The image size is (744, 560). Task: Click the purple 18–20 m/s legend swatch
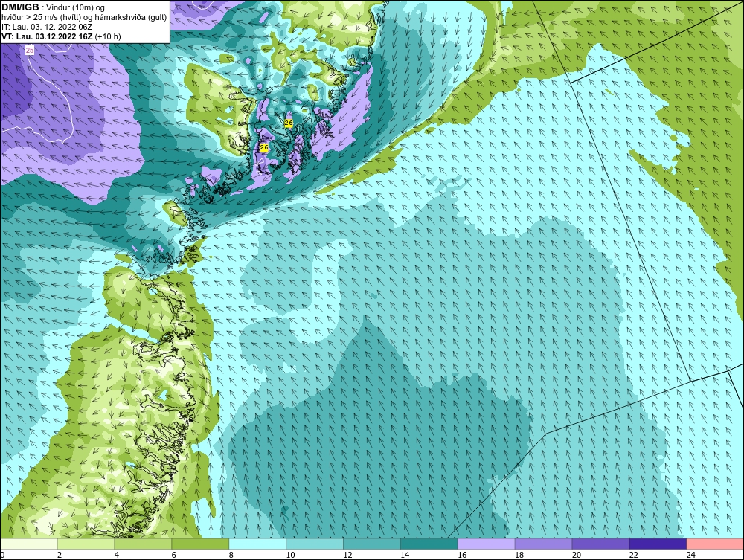543,544
